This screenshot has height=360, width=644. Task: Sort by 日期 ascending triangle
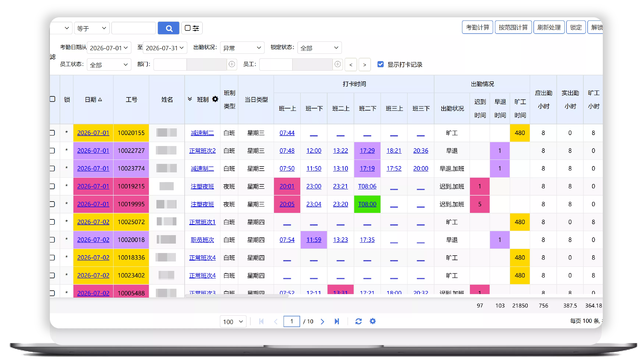(100, 99)
